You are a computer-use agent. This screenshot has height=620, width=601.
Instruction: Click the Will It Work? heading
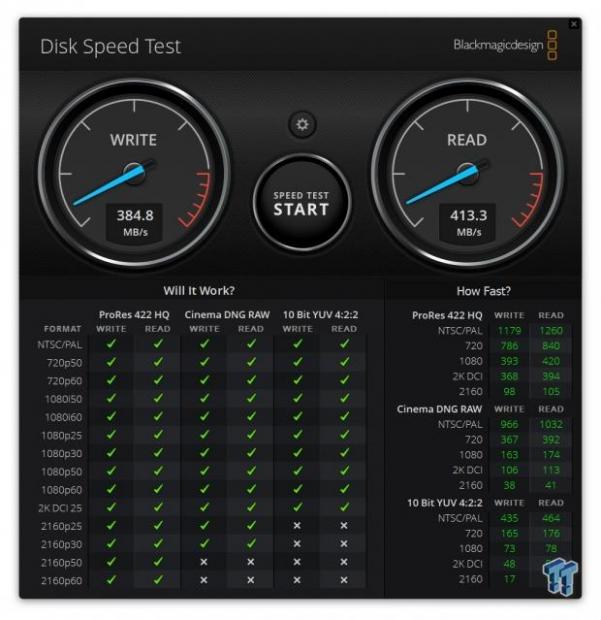click(199, 291)
